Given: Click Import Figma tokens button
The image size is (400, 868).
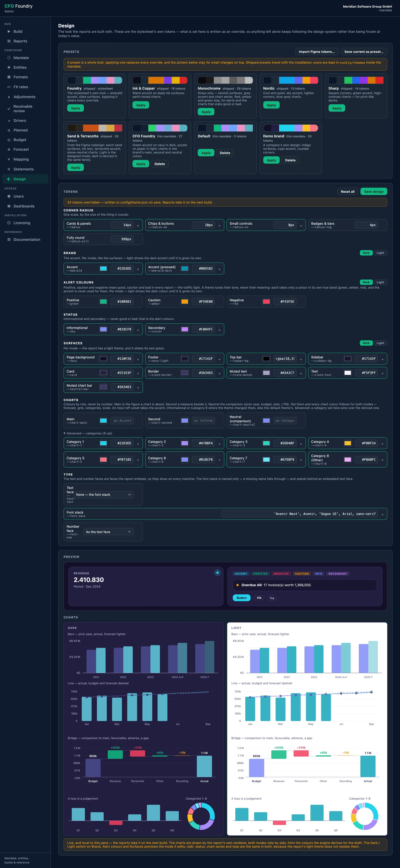Looking at the screenshot, I should coord(317,52).
